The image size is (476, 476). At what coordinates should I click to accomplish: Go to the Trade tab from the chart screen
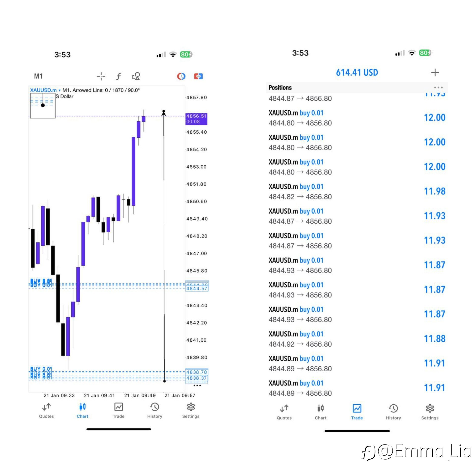tap(119, 411)
